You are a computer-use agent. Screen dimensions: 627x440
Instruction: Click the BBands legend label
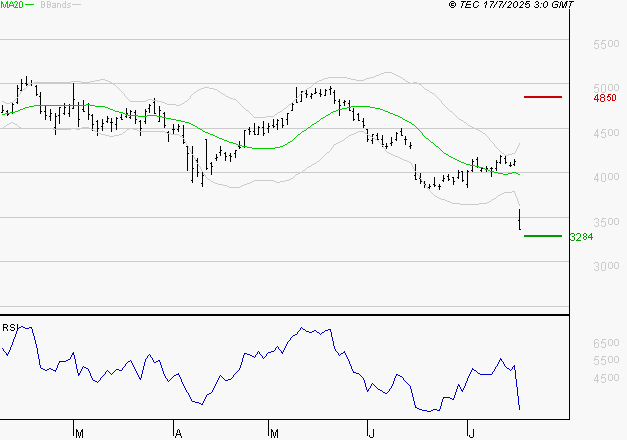pos(53,6)
